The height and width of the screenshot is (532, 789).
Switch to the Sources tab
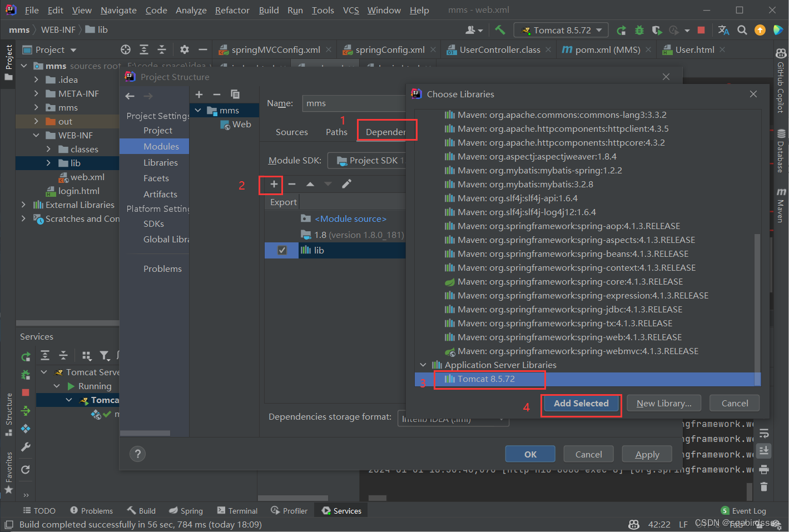(x=292, y=132)
